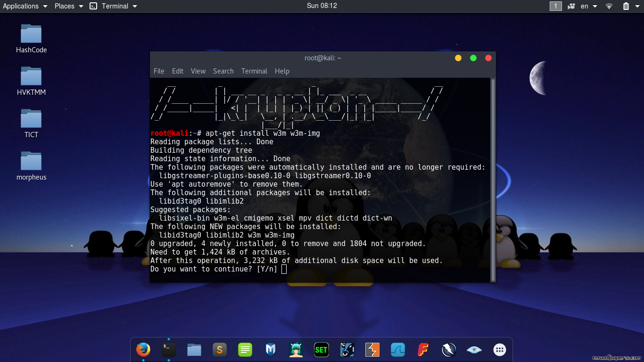Open the terminal's Search menu
This screenshot has width=644, height=362.
(223, 71)
